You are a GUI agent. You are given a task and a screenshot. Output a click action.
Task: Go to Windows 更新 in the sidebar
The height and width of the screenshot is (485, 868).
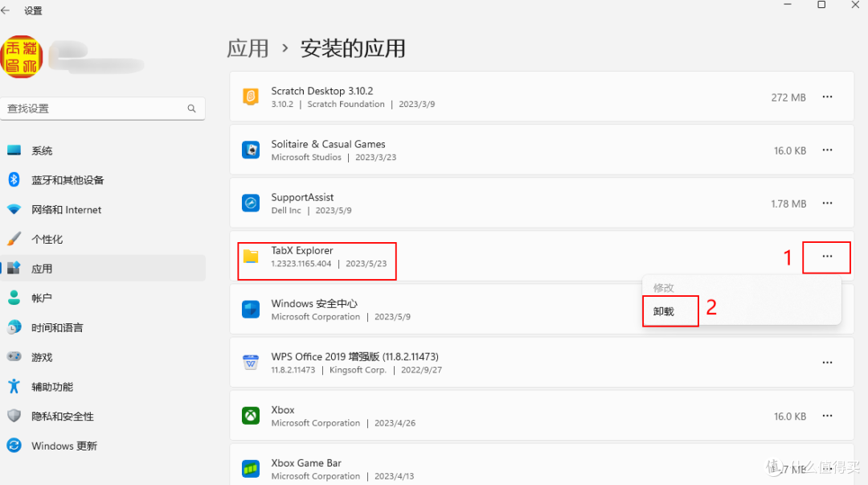click(63, 446)
